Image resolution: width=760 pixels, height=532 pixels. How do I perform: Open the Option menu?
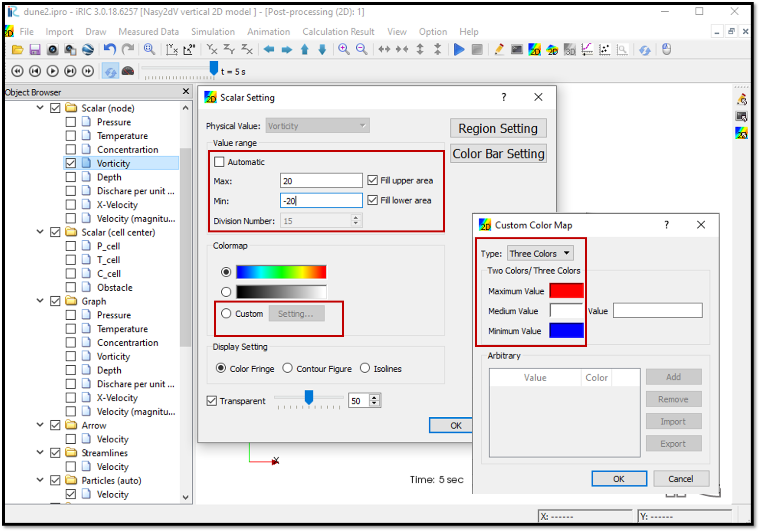pyautogui.click(x=433, y=31)
